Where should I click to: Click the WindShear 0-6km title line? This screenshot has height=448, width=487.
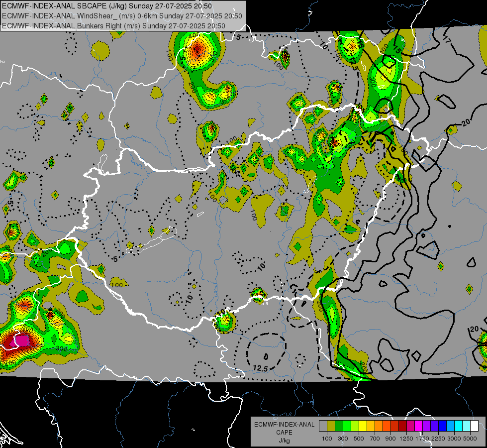click(122, 16)
